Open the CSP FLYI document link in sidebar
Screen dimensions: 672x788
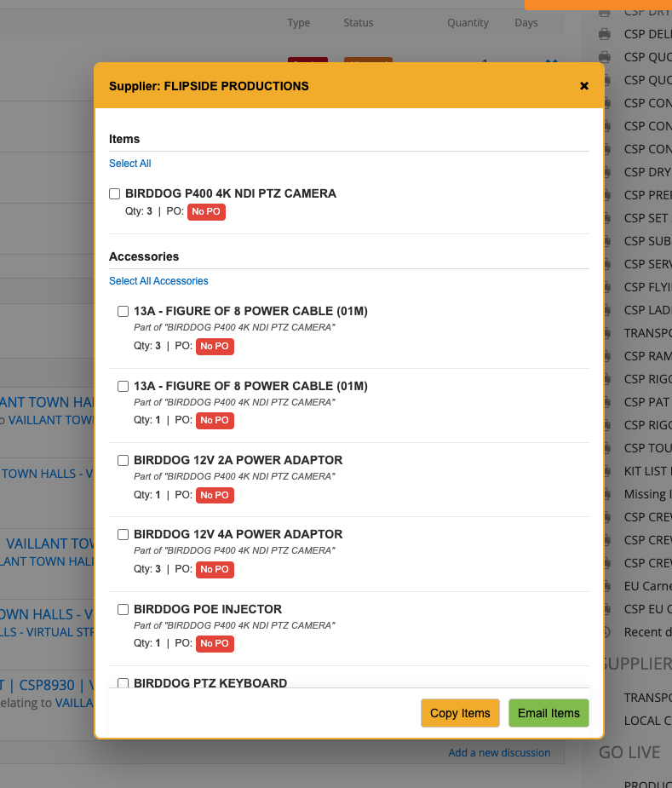click(x=648, y=287)
